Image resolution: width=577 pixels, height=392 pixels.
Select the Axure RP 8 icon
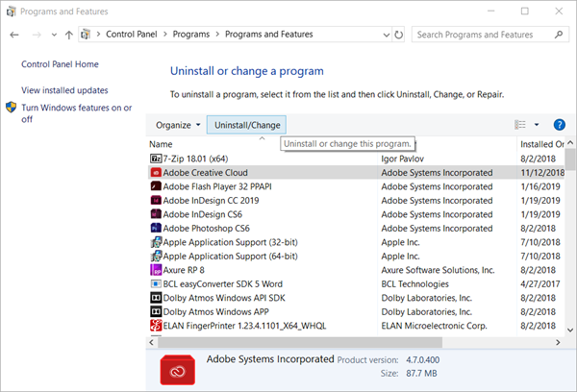[x=156, y=270]
